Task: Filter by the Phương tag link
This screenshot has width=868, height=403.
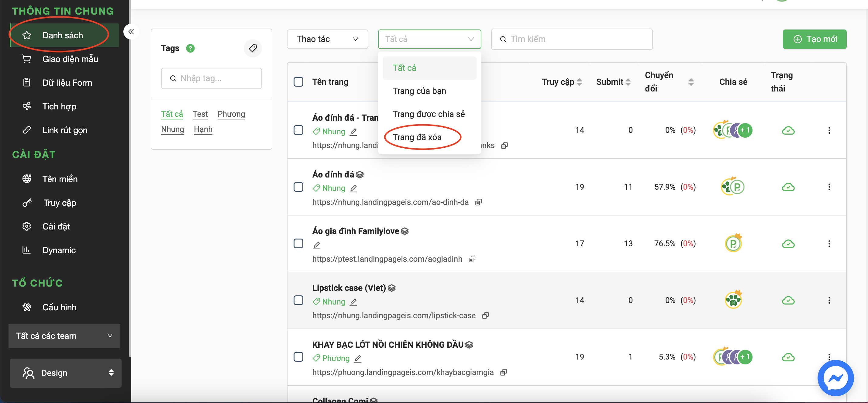Action: tap(231, 114)
